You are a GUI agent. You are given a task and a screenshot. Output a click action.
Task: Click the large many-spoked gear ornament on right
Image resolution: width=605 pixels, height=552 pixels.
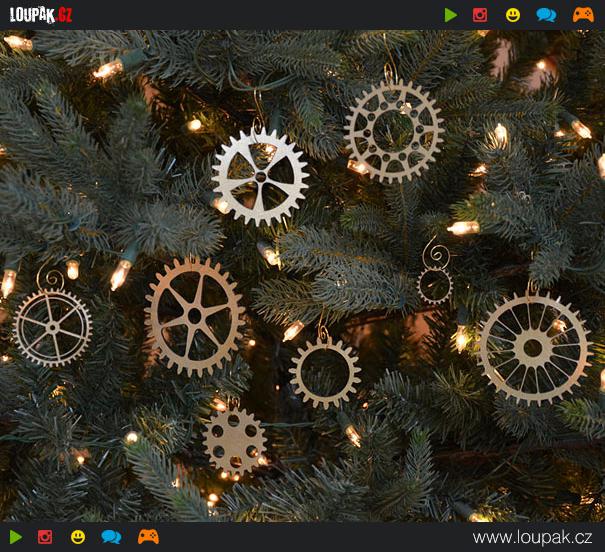pos(535,347)
